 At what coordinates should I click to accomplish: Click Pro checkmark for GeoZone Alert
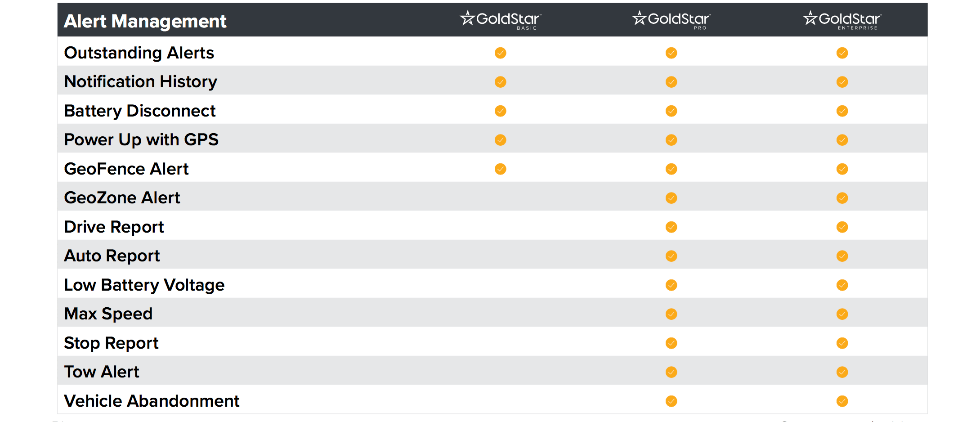pos(671,198)
